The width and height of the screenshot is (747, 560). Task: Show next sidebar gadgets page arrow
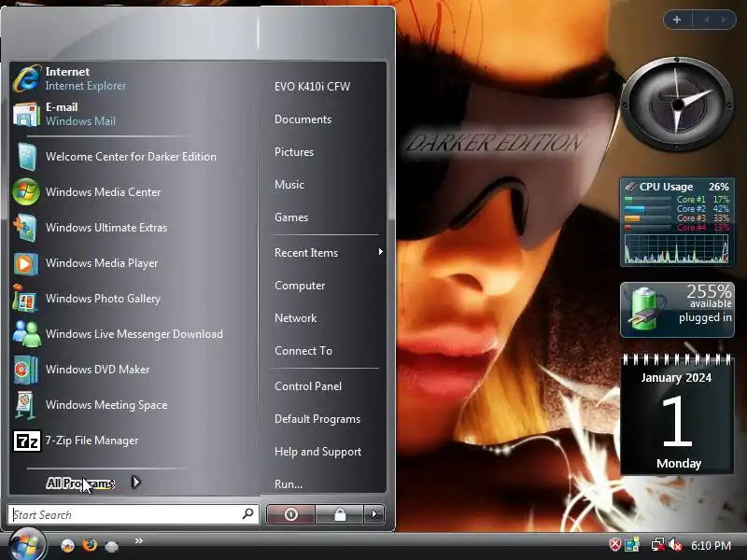(x=724, y=20)
